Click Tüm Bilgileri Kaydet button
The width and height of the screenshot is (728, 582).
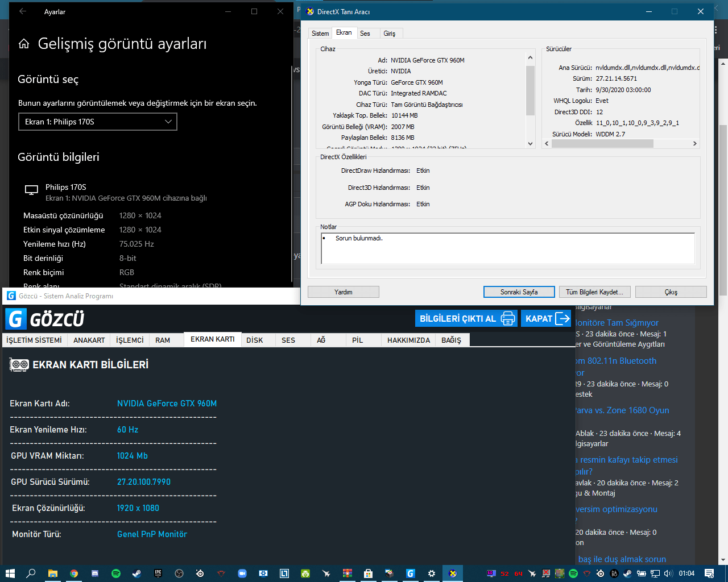[595, 292]
